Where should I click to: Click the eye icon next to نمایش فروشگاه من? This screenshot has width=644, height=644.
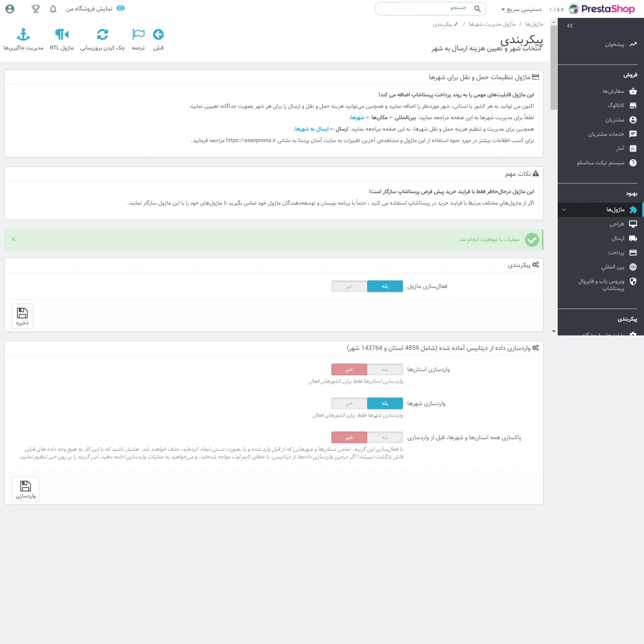click(x=121, y=8)
